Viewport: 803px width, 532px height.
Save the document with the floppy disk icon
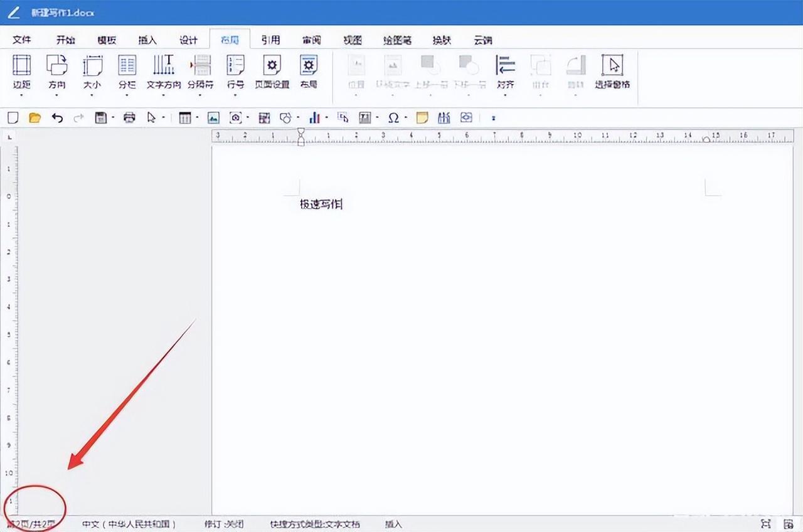(100, 117)
